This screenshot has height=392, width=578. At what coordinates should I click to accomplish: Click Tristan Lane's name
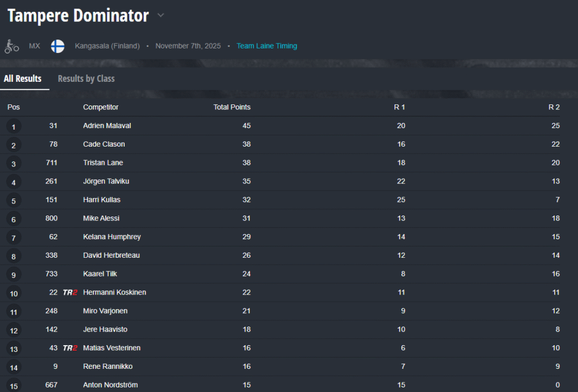(x=103, y=163)
